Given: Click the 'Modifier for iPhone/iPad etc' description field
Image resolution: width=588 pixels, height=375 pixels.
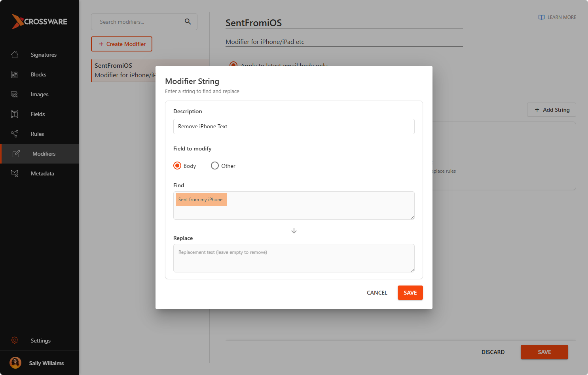Looking at the screenshot, I should 344,42.
